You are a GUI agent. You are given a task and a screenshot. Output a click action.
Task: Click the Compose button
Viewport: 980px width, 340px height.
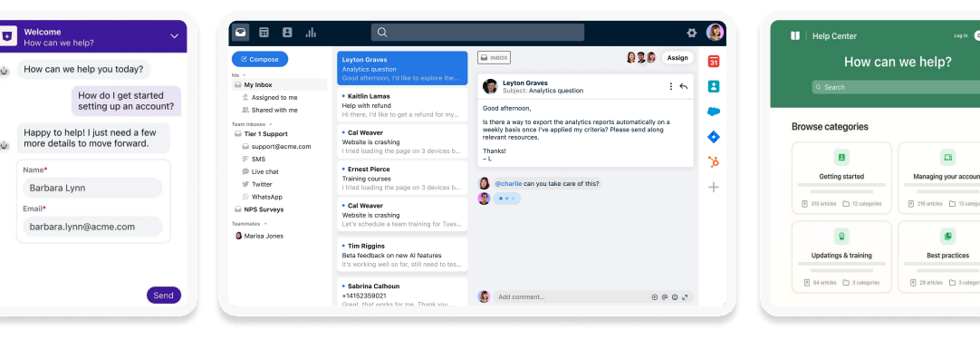(x=260, y=60)
